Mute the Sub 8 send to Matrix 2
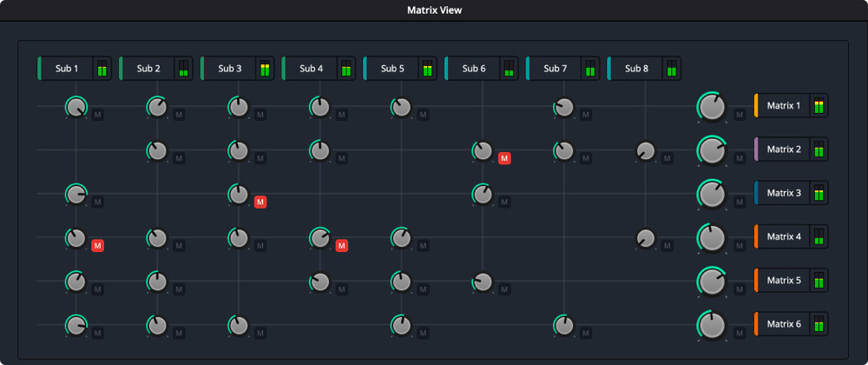868x365 pixels. pyautogui.click(x=667, y=158)
